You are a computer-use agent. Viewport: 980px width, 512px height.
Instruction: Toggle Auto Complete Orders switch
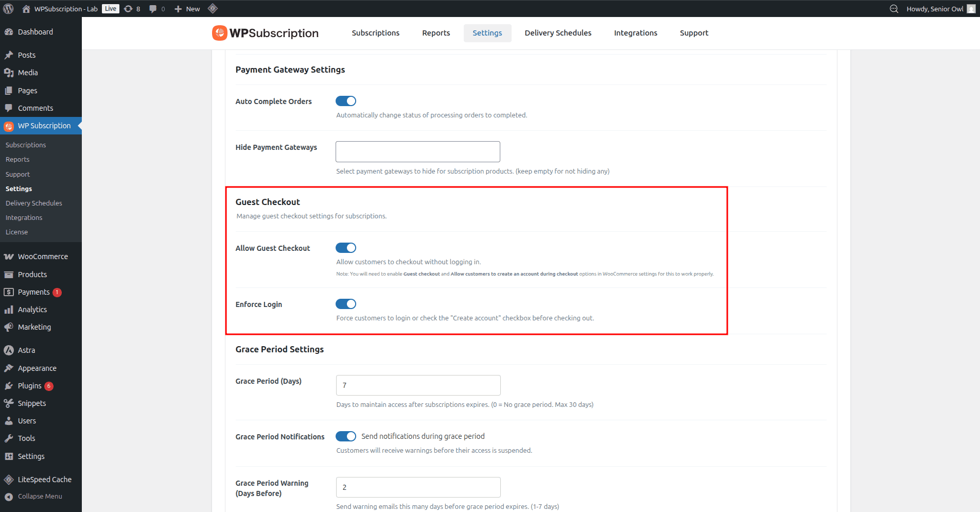pyautogui.click(x=346, y=101)
